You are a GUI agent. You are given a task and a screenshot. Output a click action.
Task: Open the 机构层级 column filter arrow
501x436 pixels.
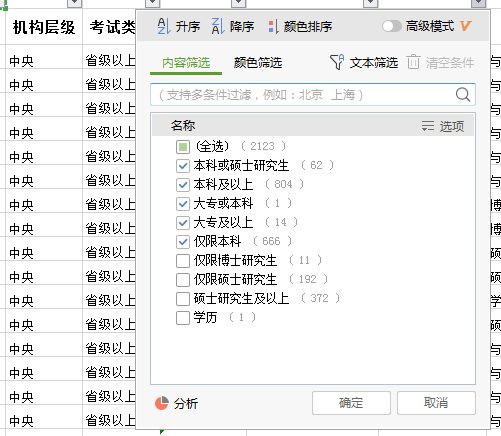click(x=74, y=3)
